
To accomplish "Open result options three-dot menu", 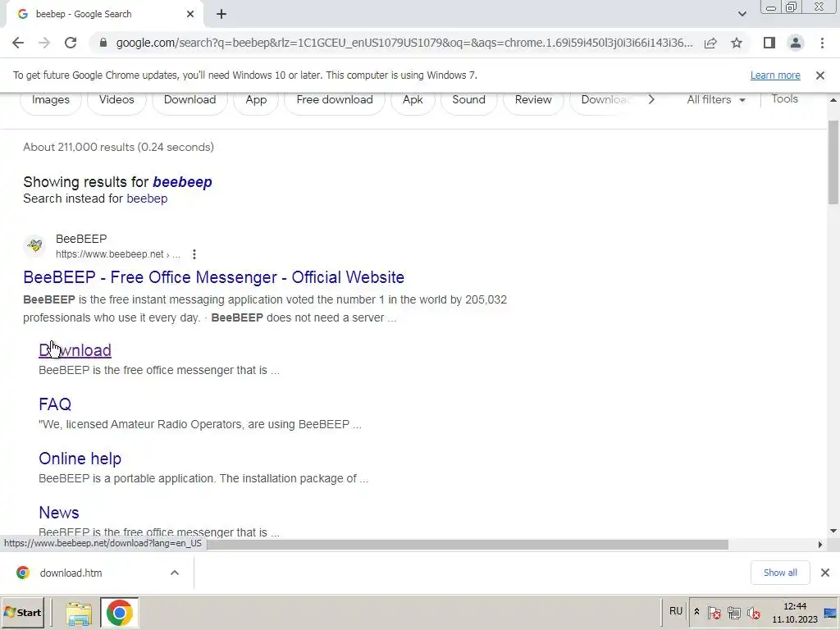I will coord(194,254).
